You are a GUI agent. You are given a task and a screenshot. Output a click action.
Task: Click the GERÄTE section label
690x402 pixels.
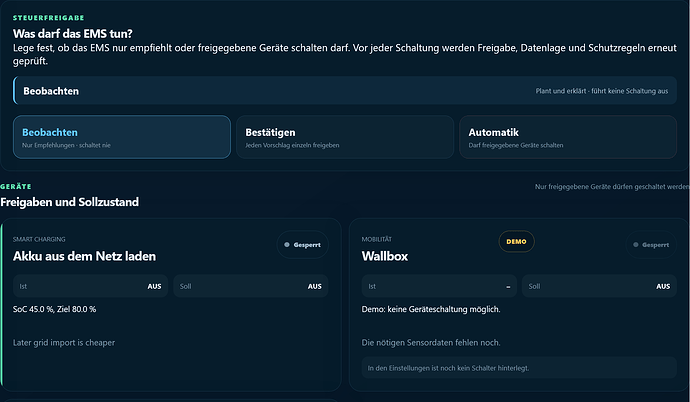coord(16,186)
